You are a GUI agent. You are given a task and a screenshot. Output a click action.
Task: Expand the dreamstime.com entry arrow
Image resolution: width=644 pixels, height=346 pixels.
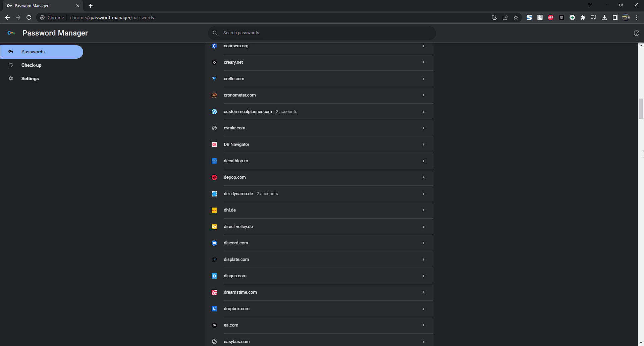[424, 292]
